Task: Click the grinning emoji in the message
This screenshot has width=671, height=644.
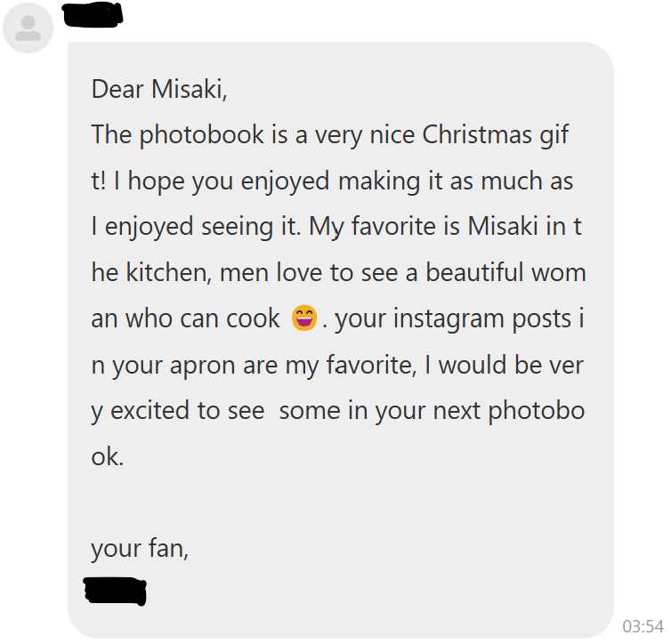Action: pos(304,318)
